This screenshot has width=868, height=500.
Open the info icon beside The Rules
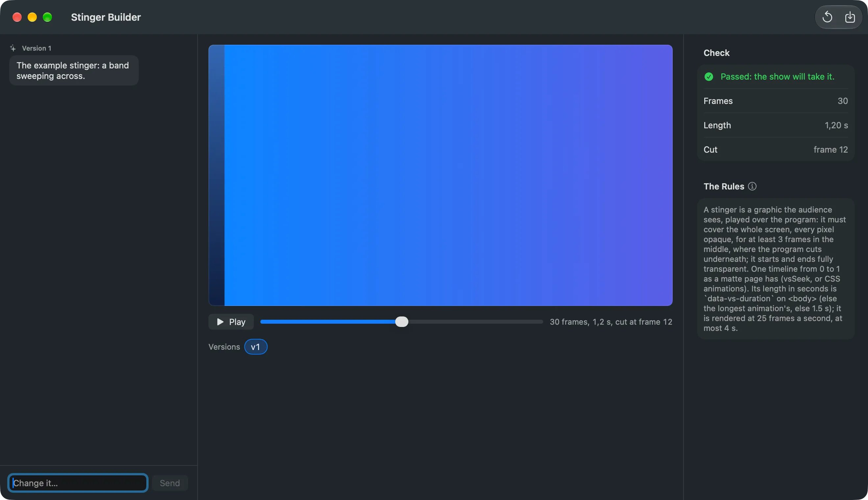coord(752,186)
